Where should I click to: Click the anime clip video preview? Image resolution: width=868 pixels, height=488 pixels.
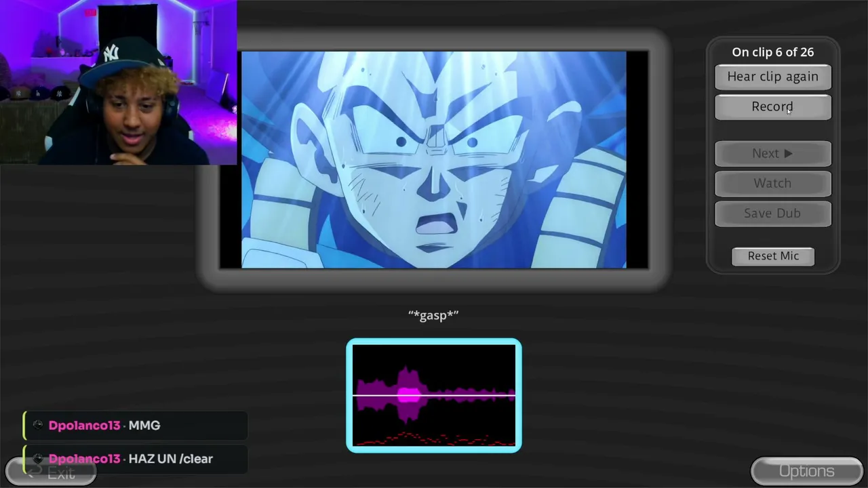pyautogui.click(x=434, y=160)
